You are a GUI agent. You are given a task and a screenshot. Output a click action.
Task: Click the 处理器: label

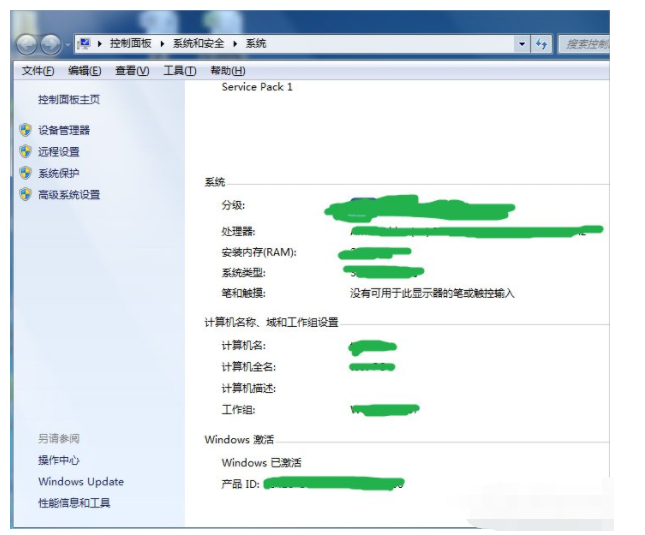(x=238, y=232)
